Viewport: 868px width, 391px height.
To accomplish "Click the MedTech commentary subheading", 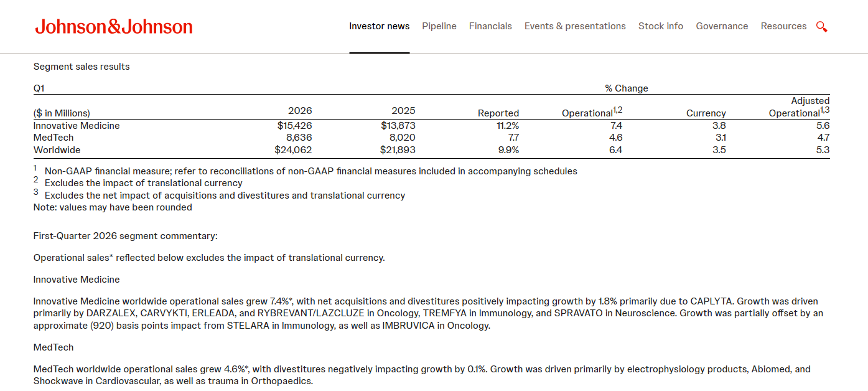I will click(54, 347).
